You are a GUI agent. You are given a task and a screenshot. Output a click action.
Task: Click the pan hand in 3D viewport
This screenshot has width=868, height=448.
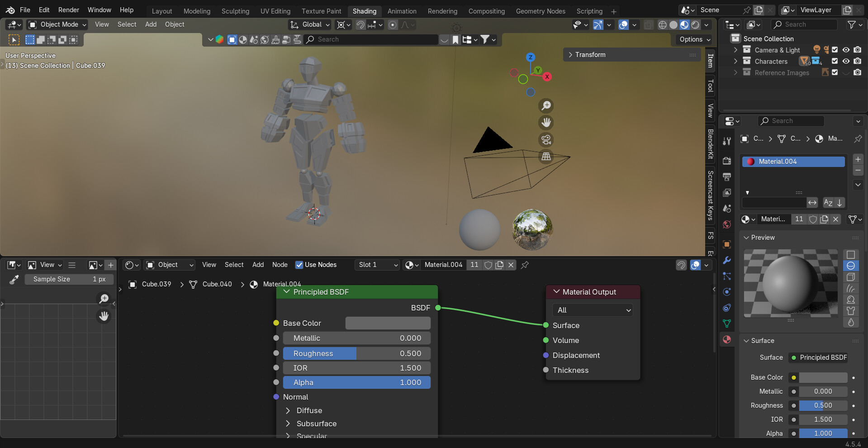pyautogui.click(x=546, y=122)
